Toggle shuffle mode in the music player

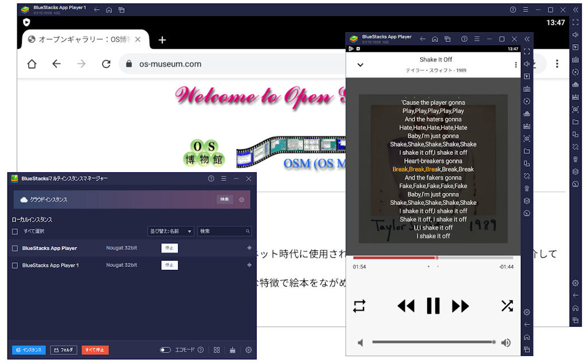507,306
